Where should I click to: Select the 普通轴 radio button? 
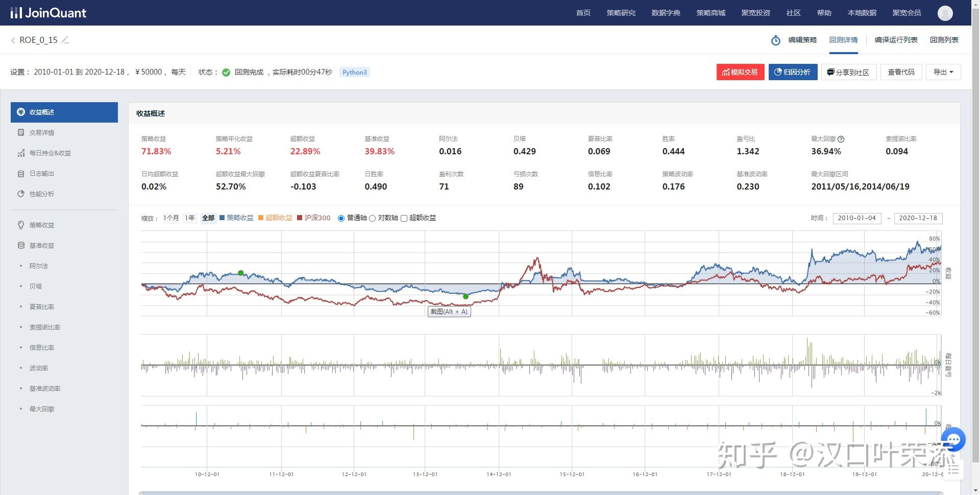[341, 219]
